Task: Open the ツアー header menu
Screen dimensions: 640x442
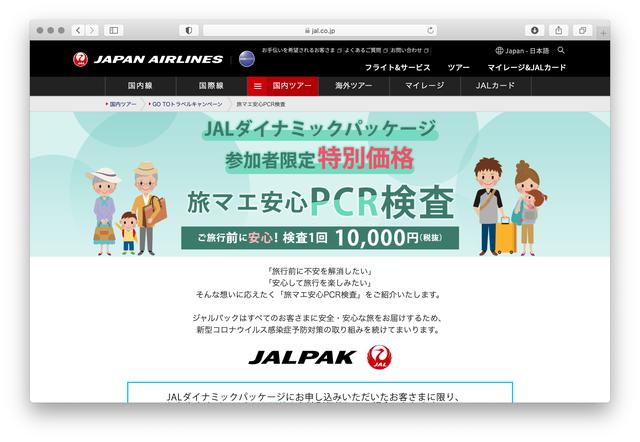Action: click(x=458, y=67)
